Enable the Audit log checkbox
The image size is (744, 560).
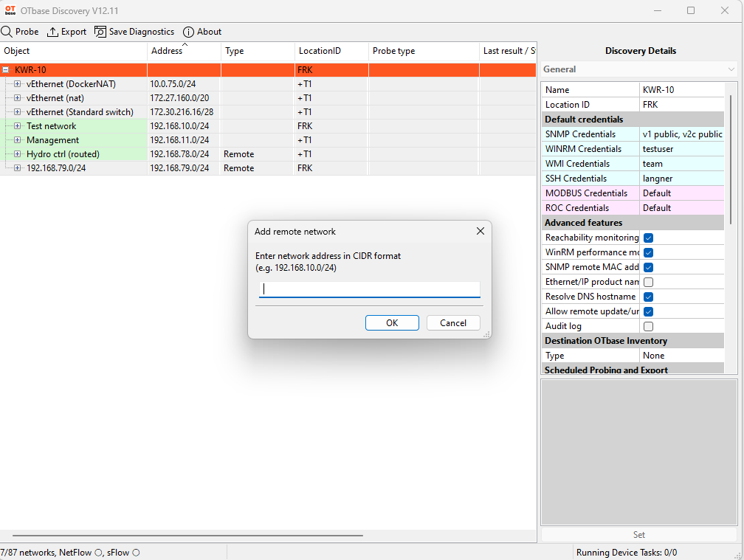648,326
